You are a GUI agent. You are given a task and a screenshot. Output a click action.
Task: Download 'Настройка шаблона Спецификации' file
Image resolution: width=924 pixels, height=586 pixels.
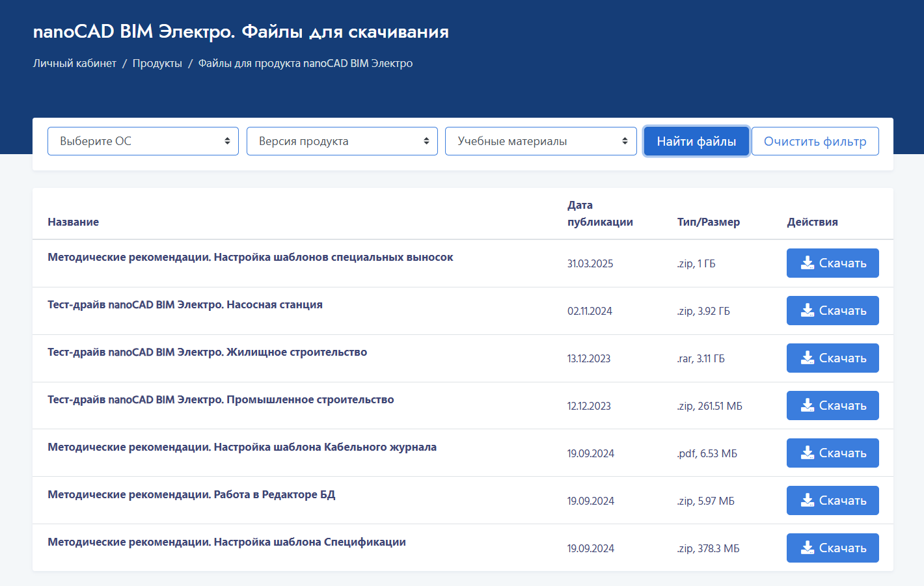833,548
